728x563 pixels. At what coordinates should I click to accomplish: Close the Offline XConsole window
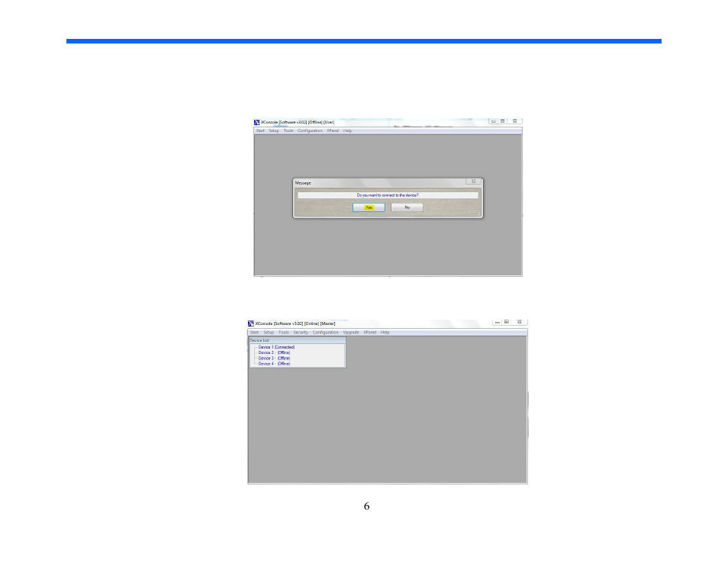click(x=515, y=121)
